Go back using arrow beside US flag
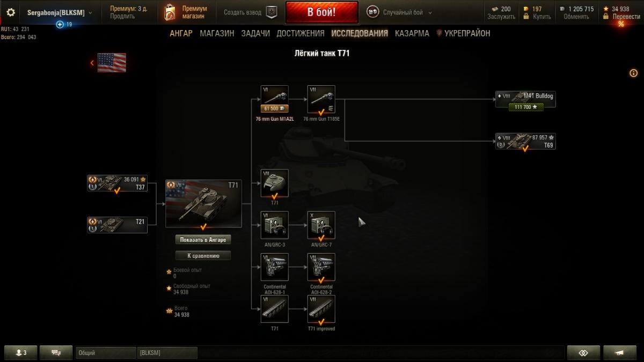This screenshot has height=362, width=644. pos(92,63)
